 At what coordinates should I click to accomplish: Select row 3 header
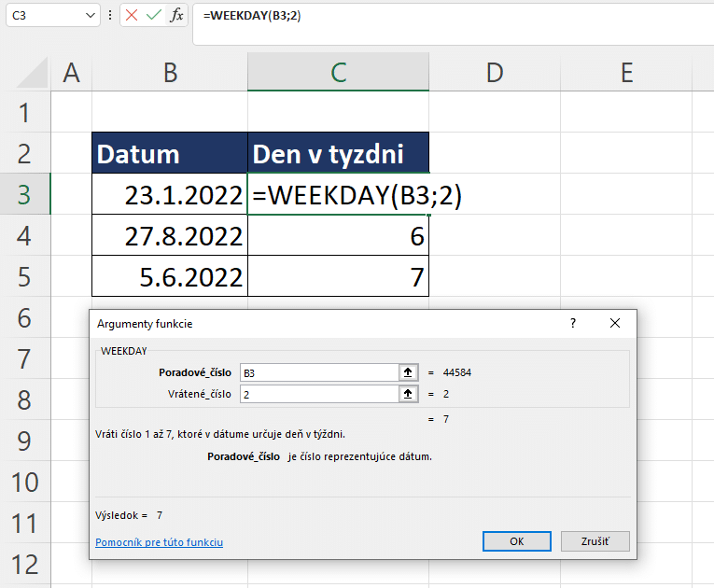(24, 194)
